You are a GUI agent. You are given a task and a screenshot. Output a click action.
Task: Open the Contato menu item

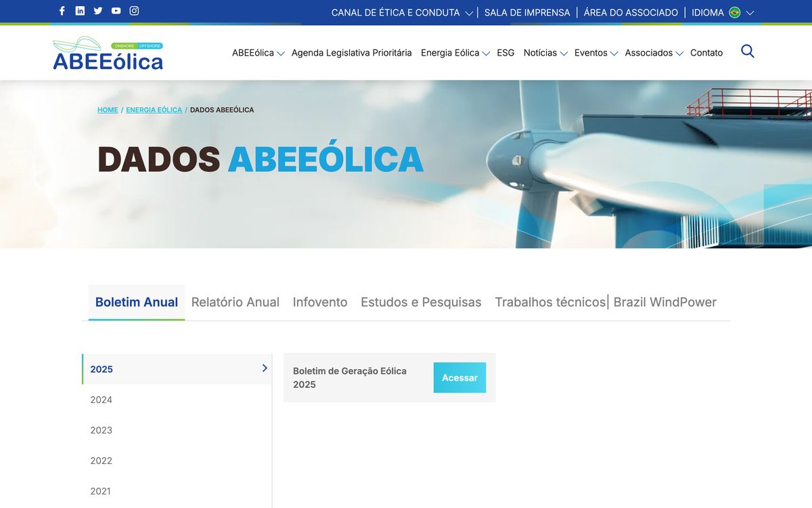pyautogui.click(x=706, y=53)
